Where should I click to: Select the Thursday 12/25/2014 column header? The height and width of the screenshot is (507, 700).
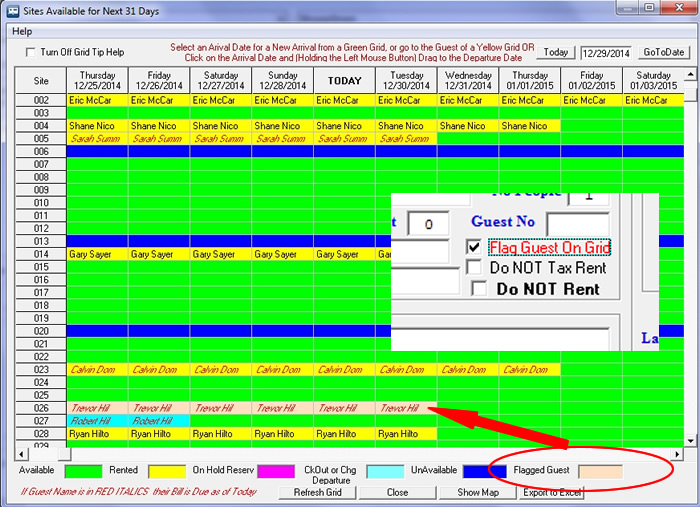pyautogui.click(x=97, y=80)
